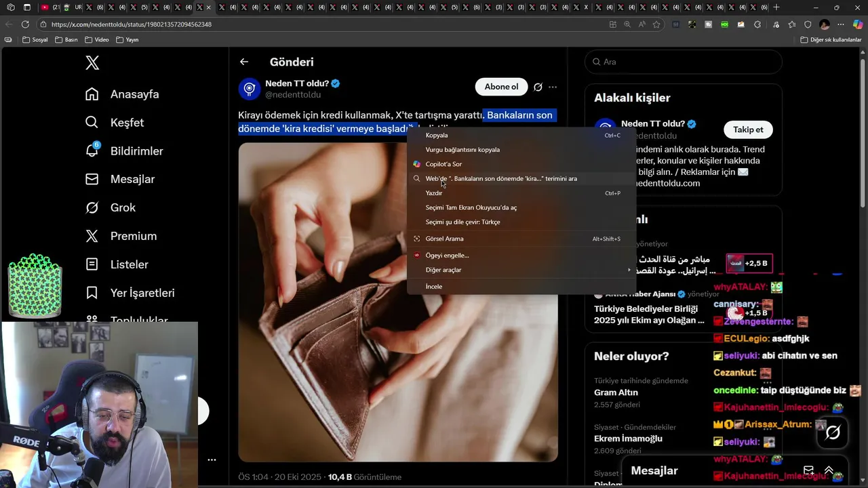Image resolution: width=868 pixels, height=488 pixels.
Task: Choose İncele in the context menu
Action: [521, 287]
